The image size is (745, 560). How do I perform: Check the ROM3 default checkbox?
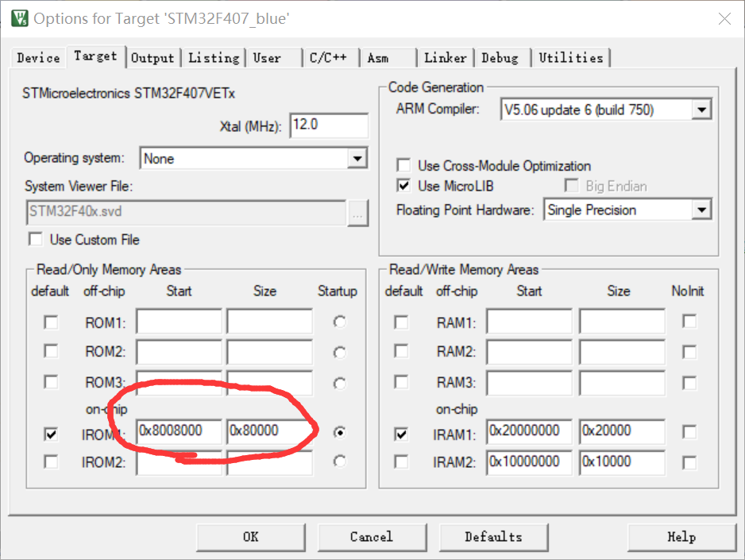[51, 382]
